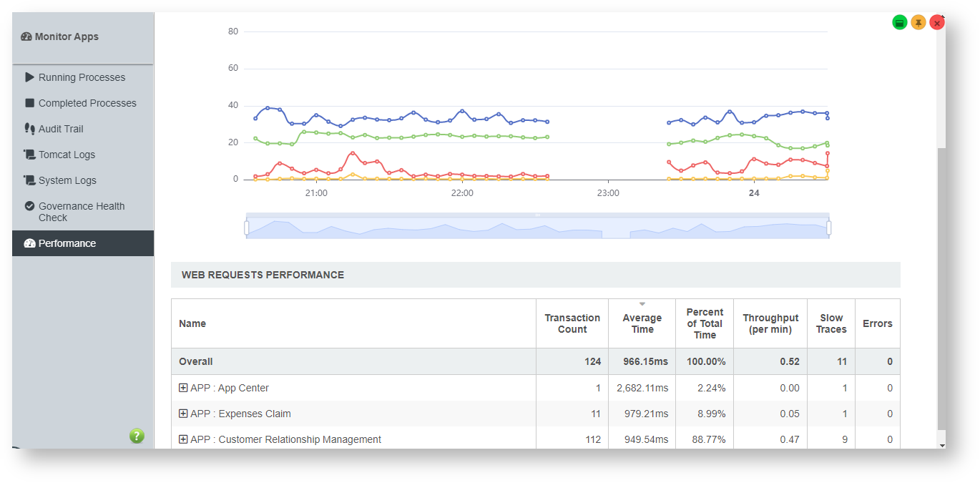This screenshot has height=483, width=980.
Task: Click the green top-right window icon
Action: coord(900,23)
